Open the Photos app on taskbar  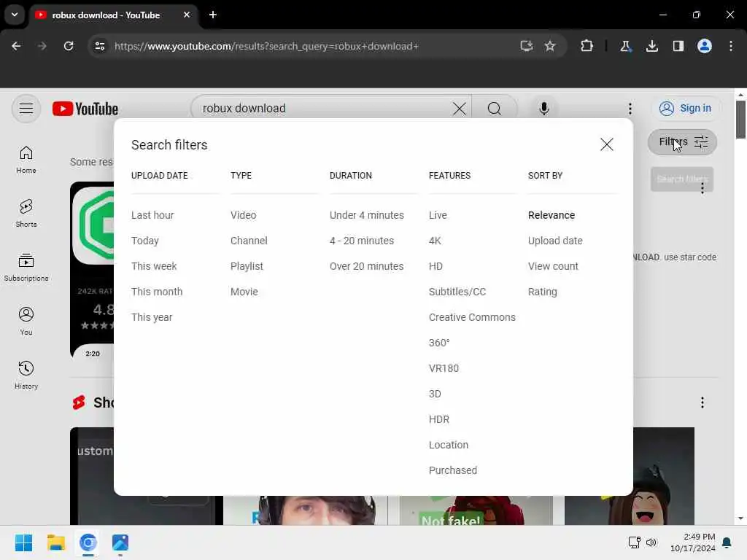pyautogui.click(x=120, y=542)
